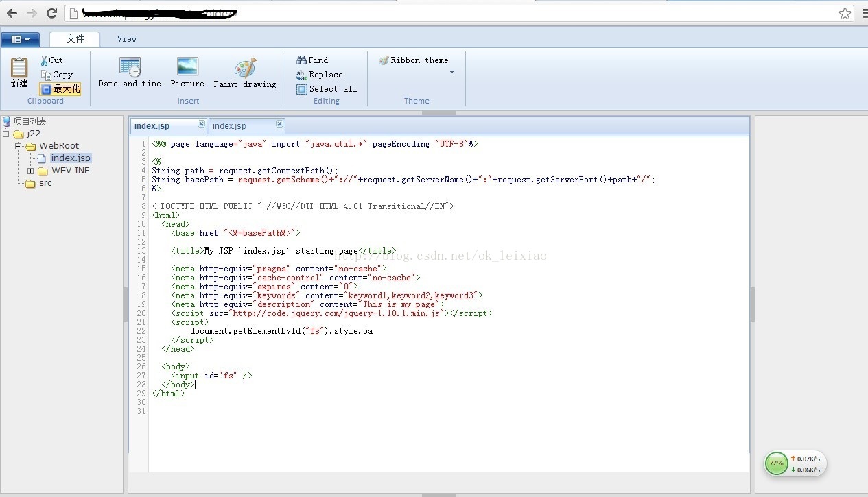Screen dimensions: 868x497
Task: Click the right panel collapse handle
Action: tap(753, 304)
